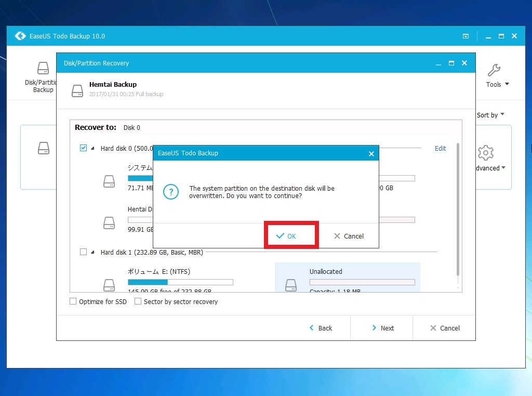Select the Unallocated partition drive icon
The image size is (532, 396).
291,285
